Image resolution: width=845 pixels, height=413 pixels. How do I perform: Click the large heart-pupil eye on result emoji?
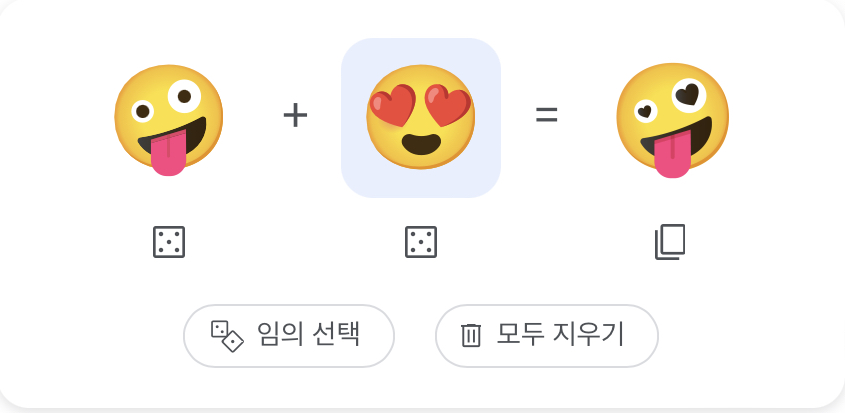689,95
